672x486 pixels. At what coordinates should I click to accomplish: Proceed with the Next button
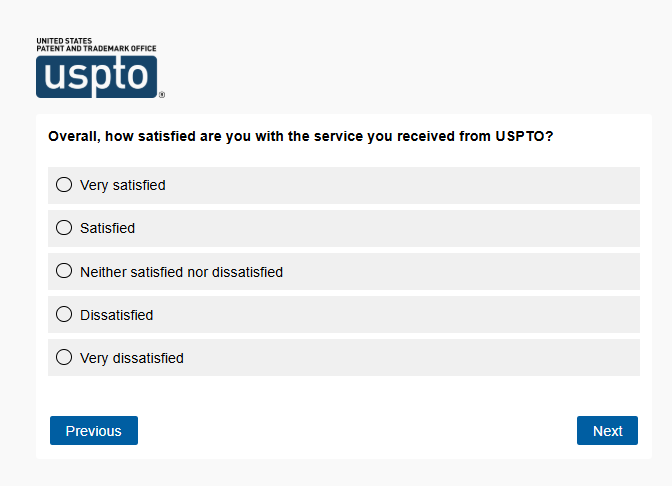pos(607,431)
